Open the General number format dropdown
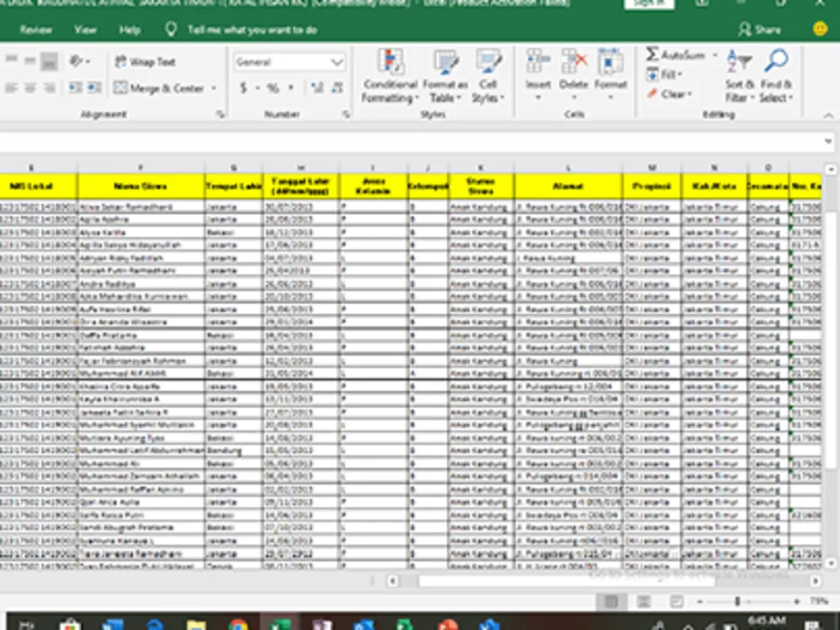 coord(337,62)
